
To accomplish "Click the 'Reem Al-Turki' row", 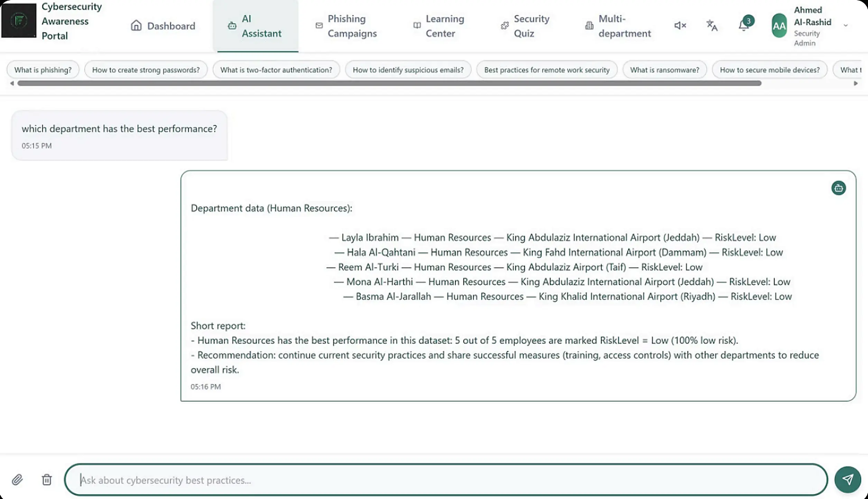I will (x=514, y=267).
